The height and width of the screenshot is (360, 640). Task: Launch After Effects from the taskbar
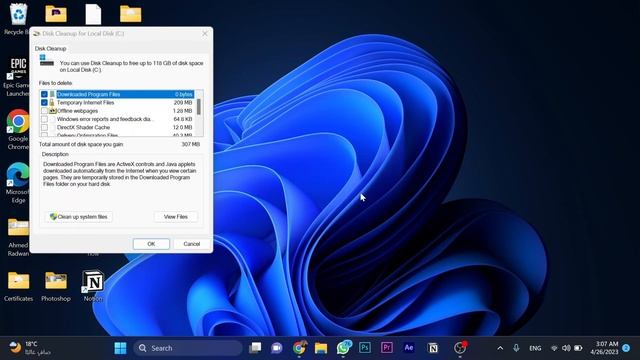409,348
